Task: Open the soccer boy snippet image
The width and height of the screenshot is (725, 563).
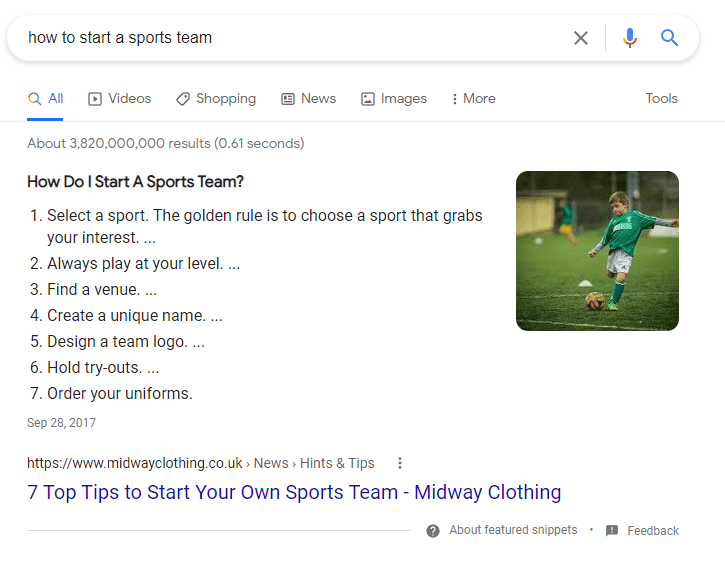Action: pyautogui.click(x=597, y=251)
